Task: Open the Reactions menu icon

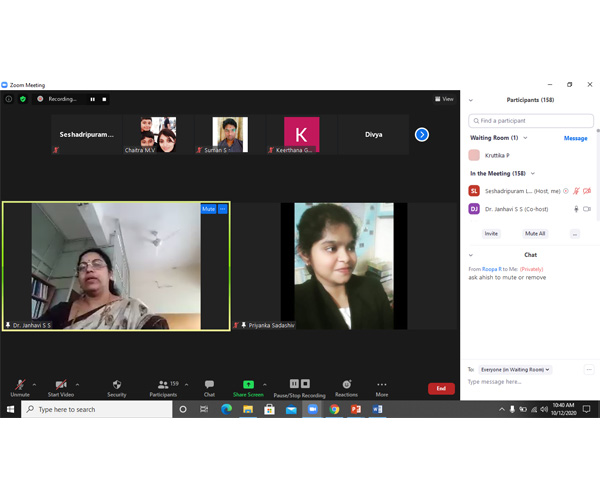Action: 346,384
